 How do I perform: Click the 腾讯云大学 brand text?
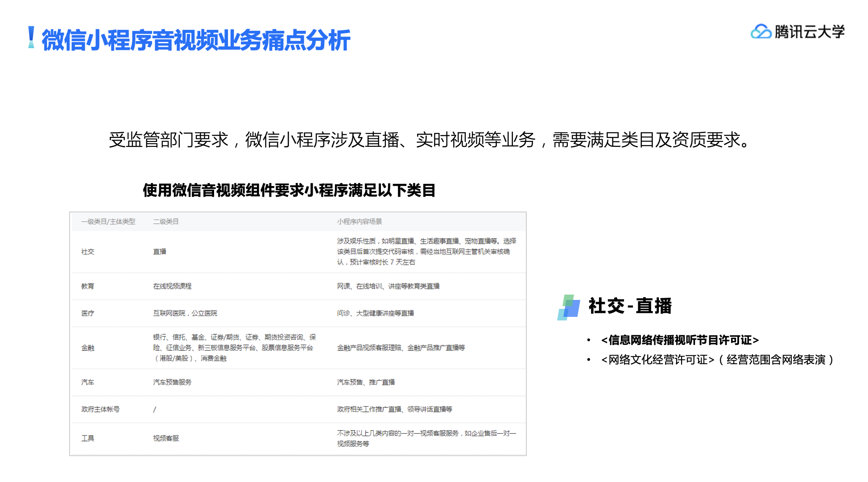click(x=809, y=32)
